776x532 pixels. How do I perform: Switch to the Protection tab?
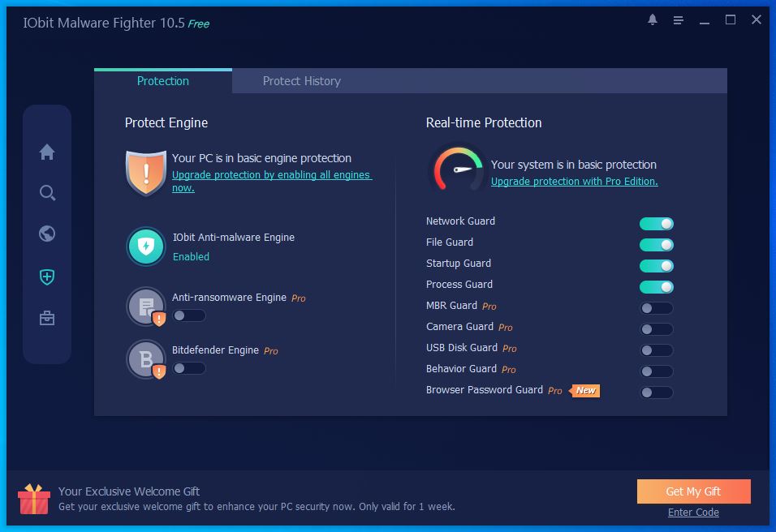tap(163, 81)
